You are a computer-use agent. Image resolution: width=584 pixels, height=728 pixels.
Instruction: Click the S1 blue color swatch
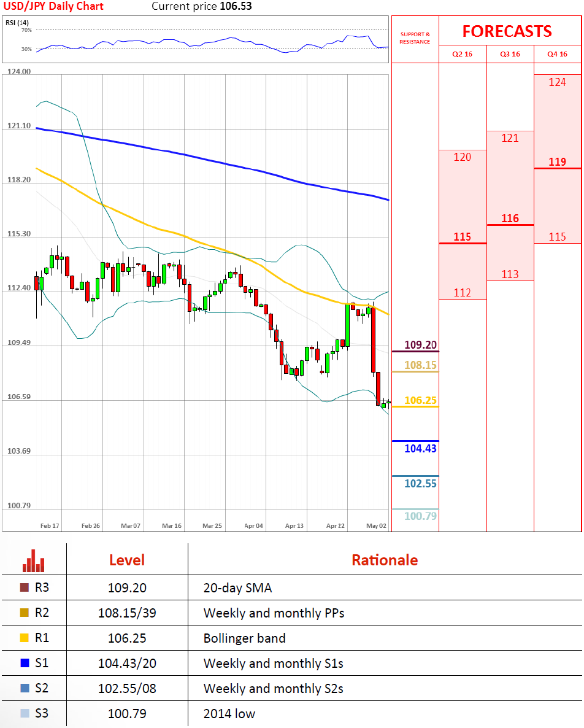tap(25, 662)
